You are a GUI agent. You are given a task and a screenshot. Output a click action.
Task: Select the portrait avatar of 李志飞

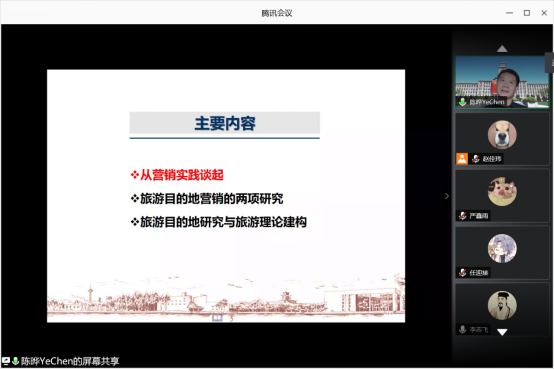(x=502, y=305)
